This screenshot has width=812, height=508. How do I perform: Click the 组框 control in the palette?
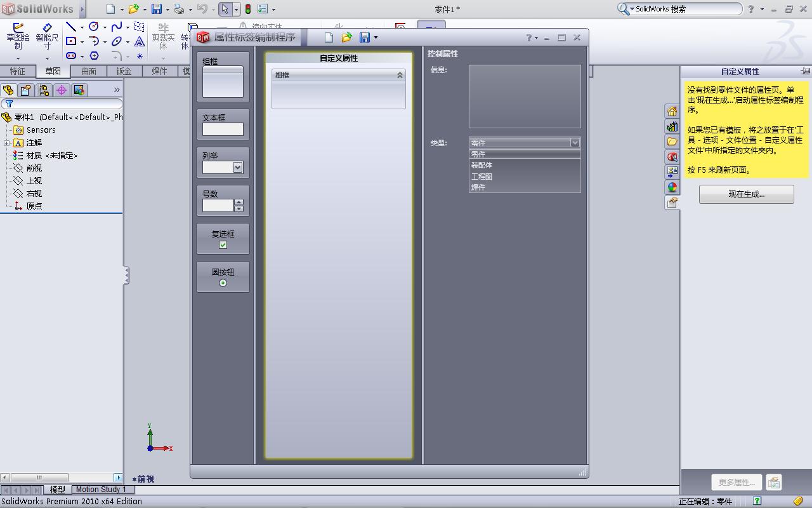223,77
